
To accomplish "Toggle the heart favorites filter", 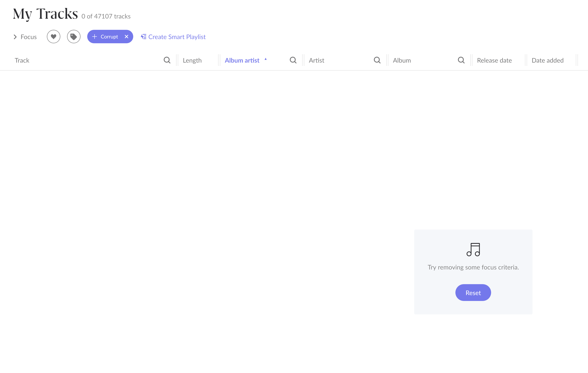I will coord(53,37).
